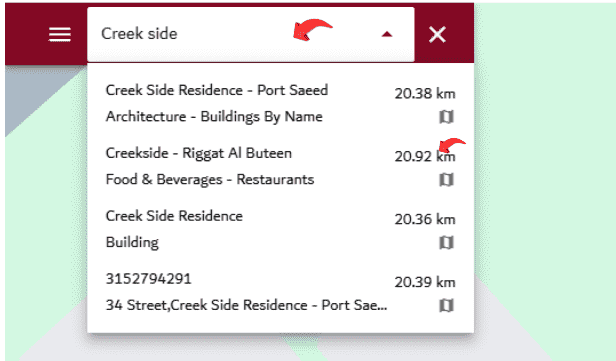This screenshot has width=616, height=361.
Task: Show Creek Side Residence Port Saeed map icon
Action: [446, 117]
